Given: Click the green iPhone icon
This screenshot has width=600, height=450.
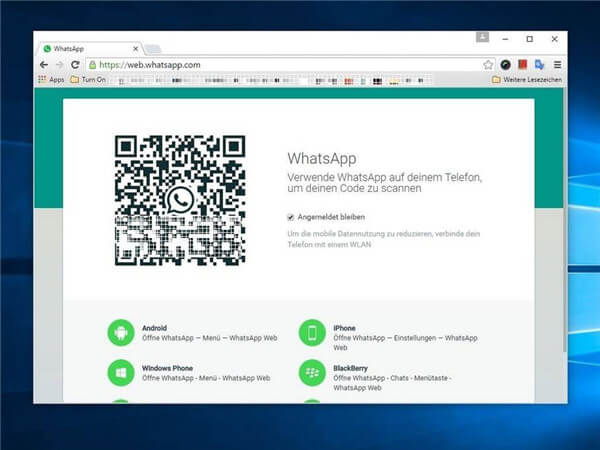Looking at the screenshot, I should point(312,333).
